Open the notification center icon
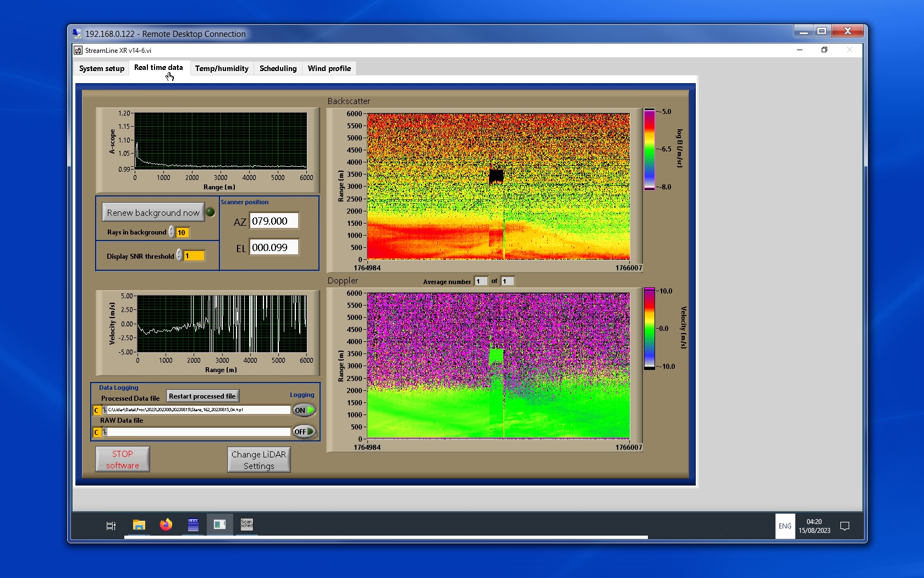 click(845, 526)
